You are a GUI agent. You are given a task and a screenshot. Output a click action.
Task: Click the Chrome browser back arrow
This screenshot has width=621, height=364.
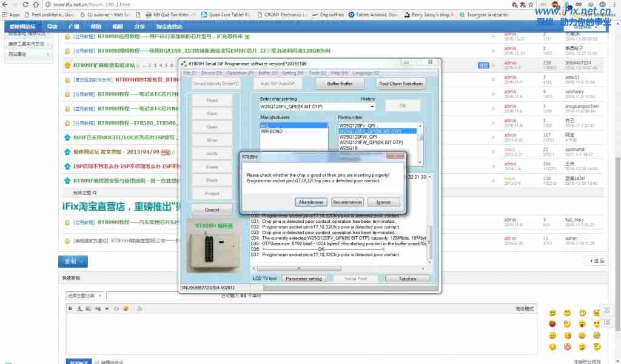(x=6, y=4)
